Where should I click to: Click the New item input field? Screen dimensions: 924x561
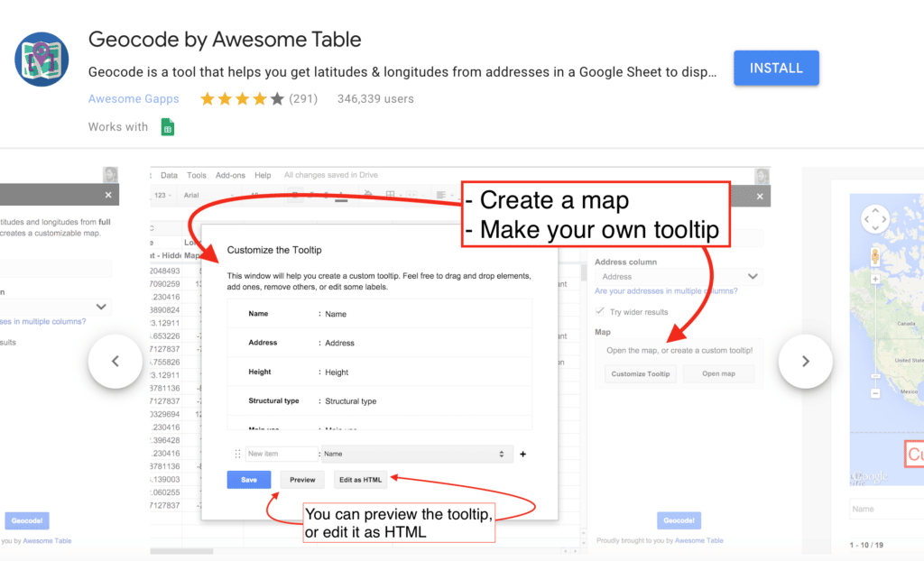(x=282, y=454)
